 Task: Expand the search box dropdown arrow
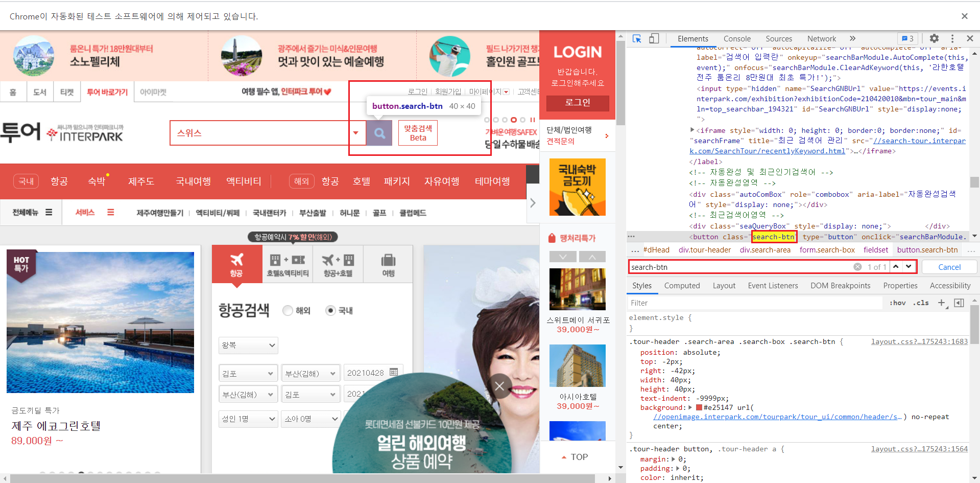(x=356, y=133)
